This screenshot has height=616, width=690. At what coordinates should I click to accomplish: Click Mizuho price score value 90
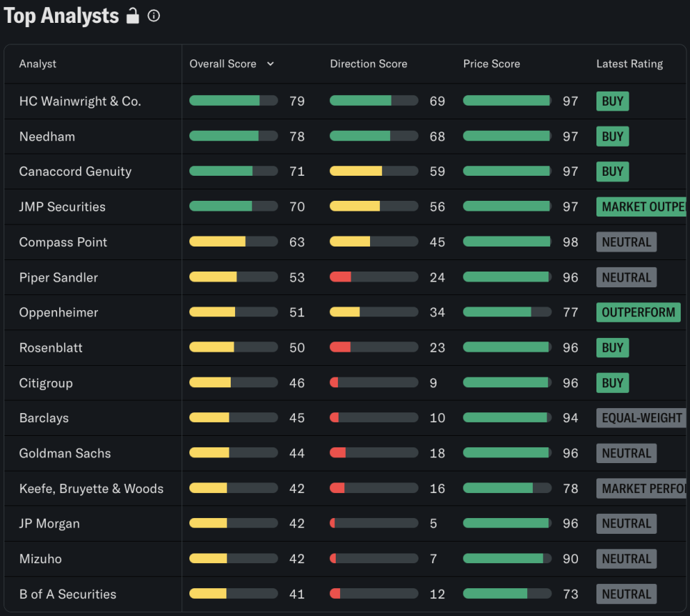click(570, 559)
